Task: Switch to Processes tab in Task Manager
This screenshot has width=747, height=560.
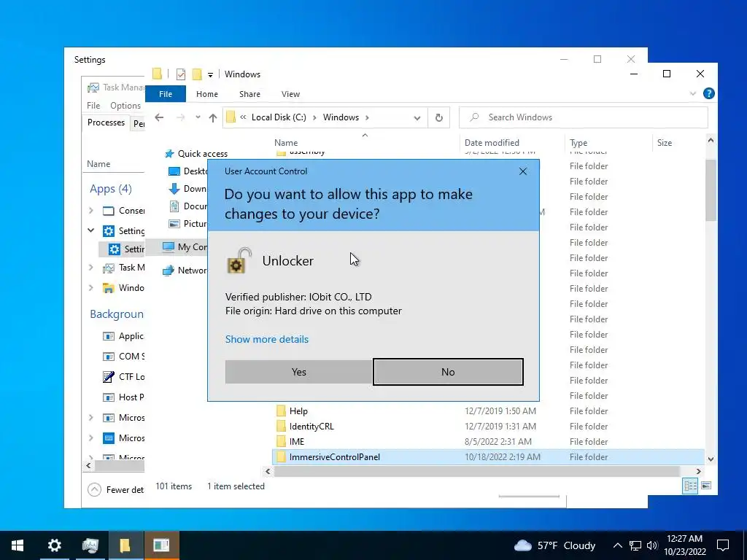Action: click(106, 122)
